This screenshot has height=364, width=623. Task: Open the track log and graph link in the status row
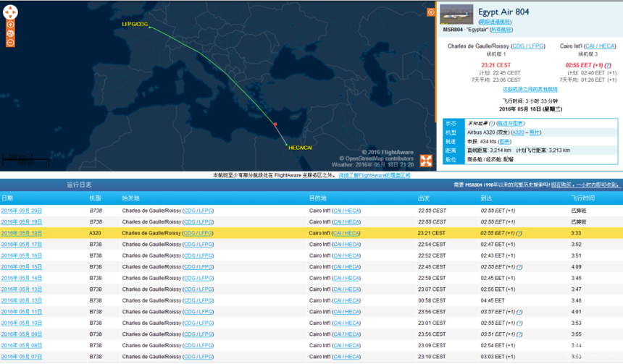pos(510,124)
